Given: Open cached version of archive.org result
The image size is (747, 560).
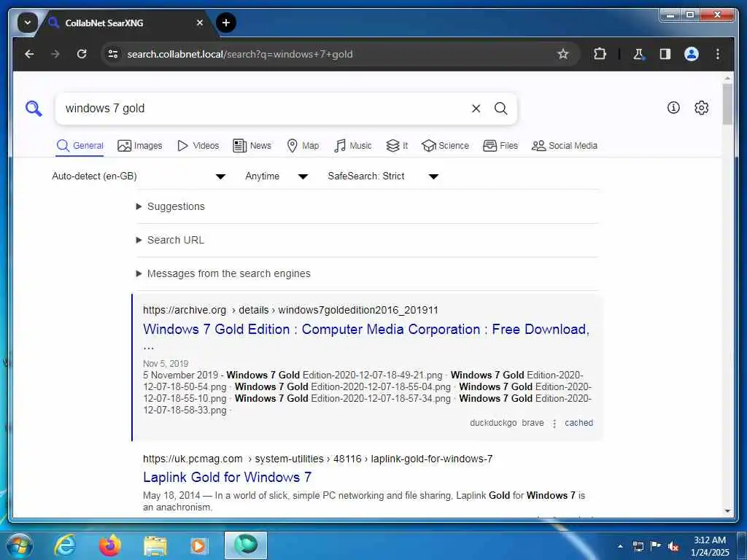Looking at the screenshot, I should click(x=578, y=423).
